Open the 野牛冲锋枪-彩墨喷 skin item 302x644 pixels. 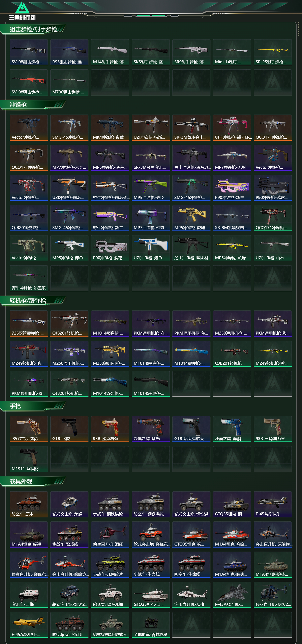click(29, 278)
